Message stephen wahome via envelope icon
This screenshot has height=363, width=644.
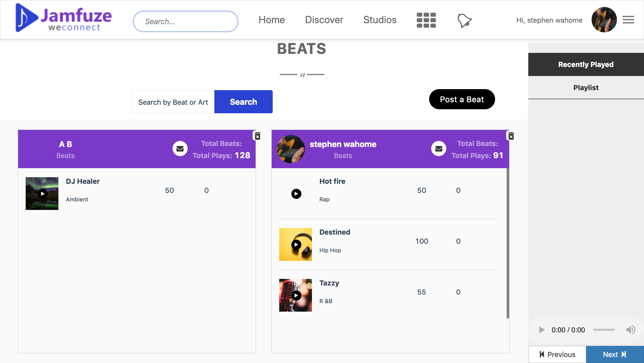tap(438, 149)
